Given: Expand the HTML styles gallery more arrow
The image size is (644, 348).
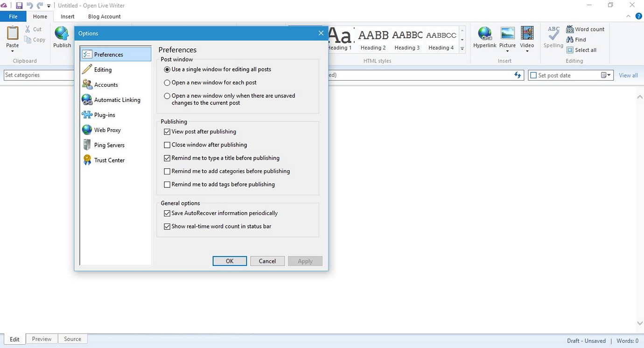Looking at the screenshot, I should (462, 49).
